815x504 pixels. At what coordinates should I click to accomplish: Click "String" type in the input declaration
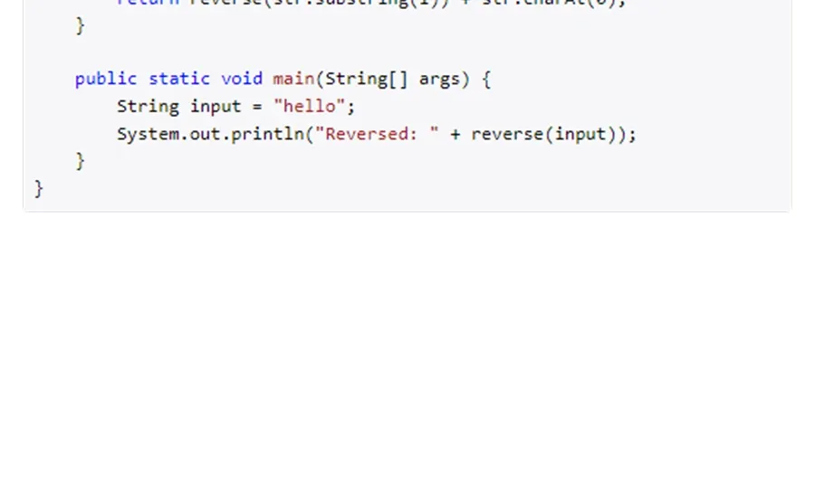point(148,107)
